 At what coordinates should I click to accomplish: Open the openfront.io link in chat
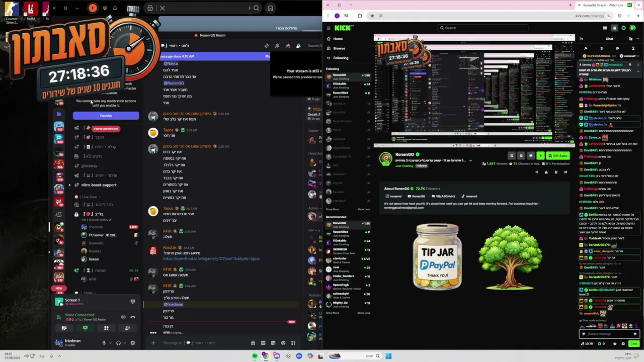pyautogui.click(x=211, y=259)
